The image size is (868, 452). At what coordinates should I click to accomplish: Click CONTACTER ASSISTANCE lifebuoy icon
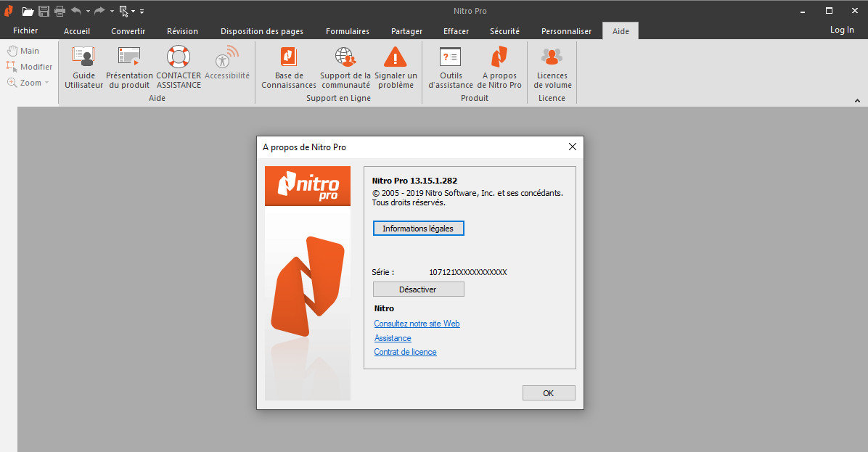pos(179,67)
